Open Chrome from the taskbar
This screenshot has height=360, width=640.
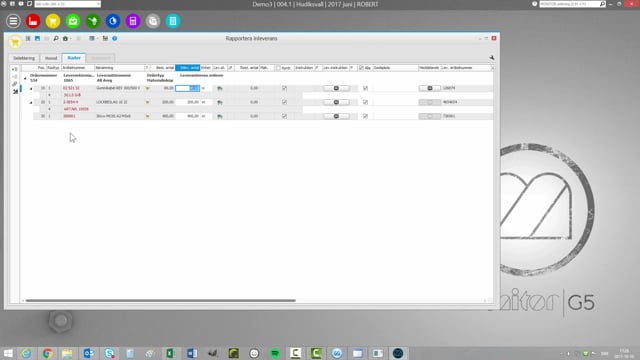pyautogui.click(x=47, y=353)
